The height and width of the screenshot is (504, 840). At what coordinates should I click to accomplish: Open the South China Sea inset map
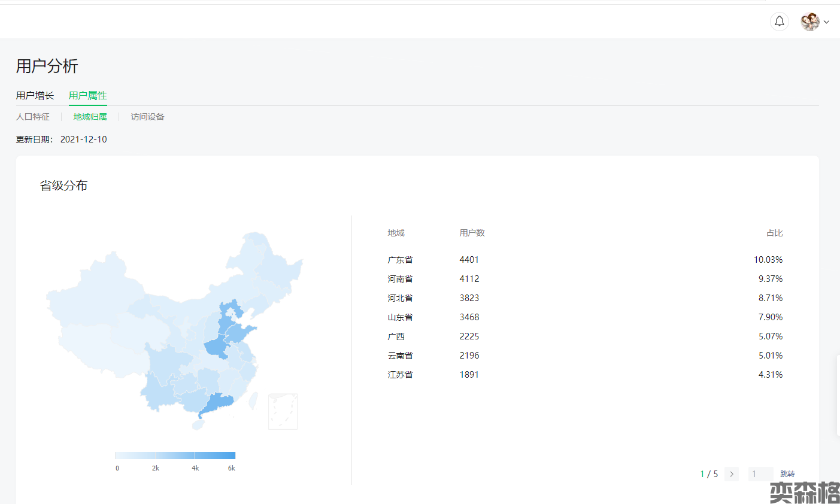pyautogui.click(x=283, y=411)
